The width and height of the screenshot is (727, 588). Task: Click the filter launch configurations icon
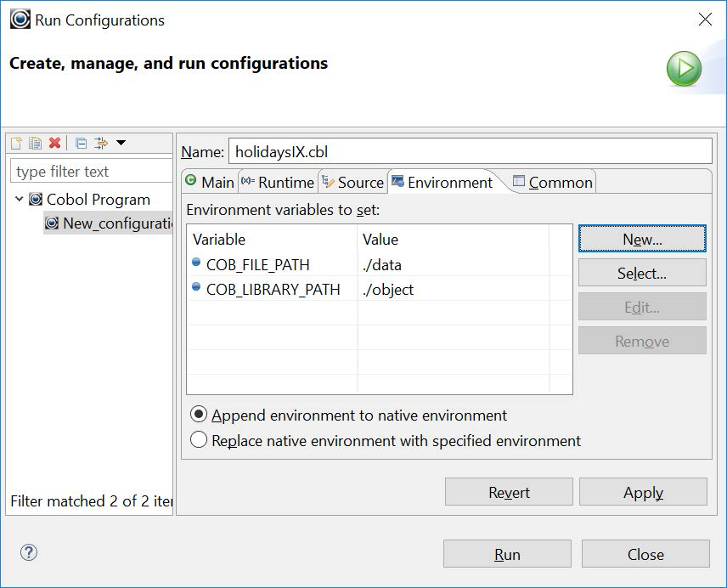pos(101,144)
